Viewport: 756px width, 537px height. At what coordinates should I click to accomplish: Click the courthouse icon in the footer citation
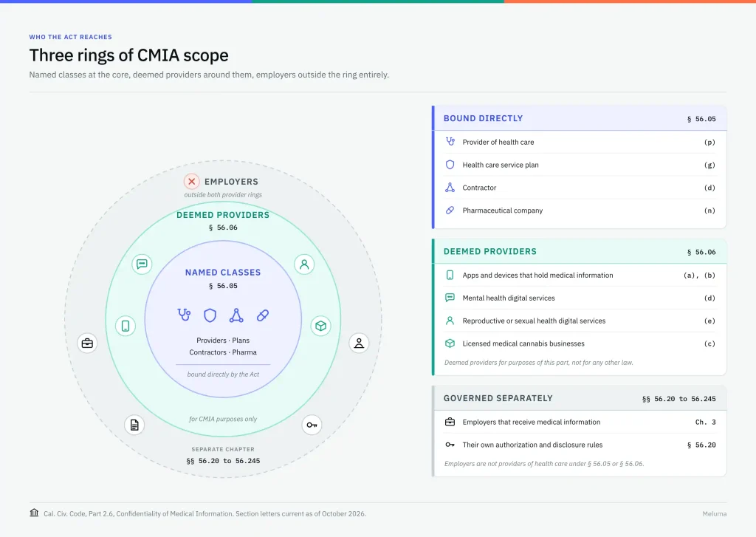point(34,513)
